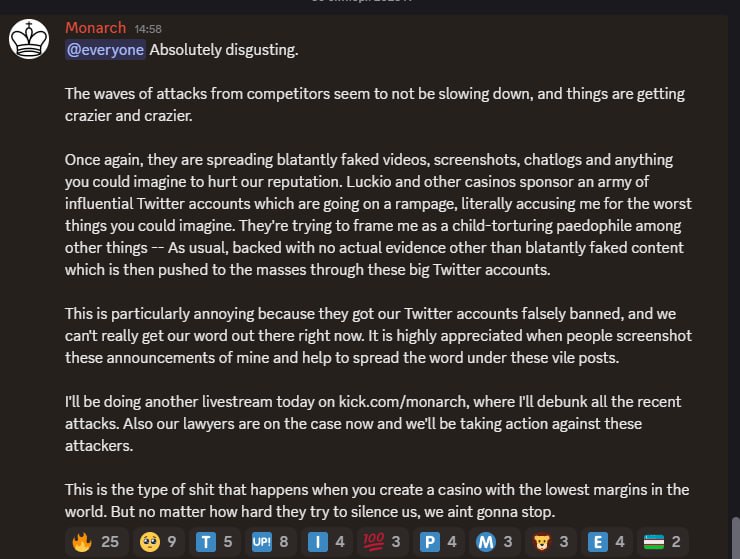This screenshot has width=740, height=559.
Task: Click the @everyone mention
Action: pyautogui.click(x=105, y=49)
